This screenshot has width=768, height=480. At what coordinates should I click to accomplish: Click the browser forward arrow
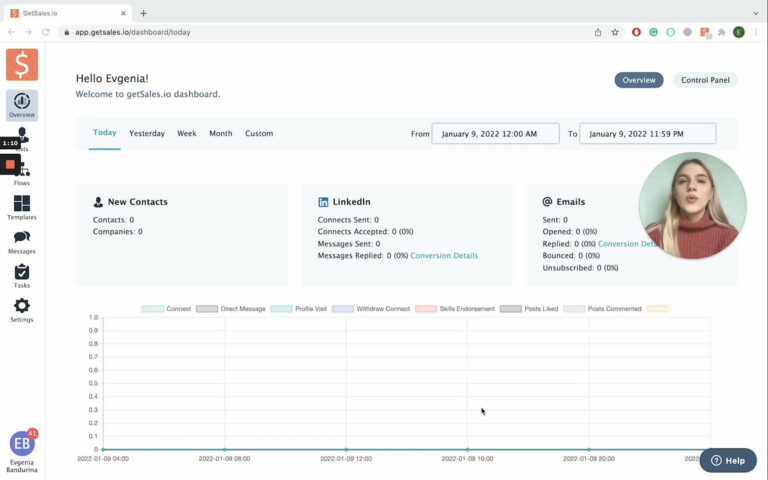[28, 32]
